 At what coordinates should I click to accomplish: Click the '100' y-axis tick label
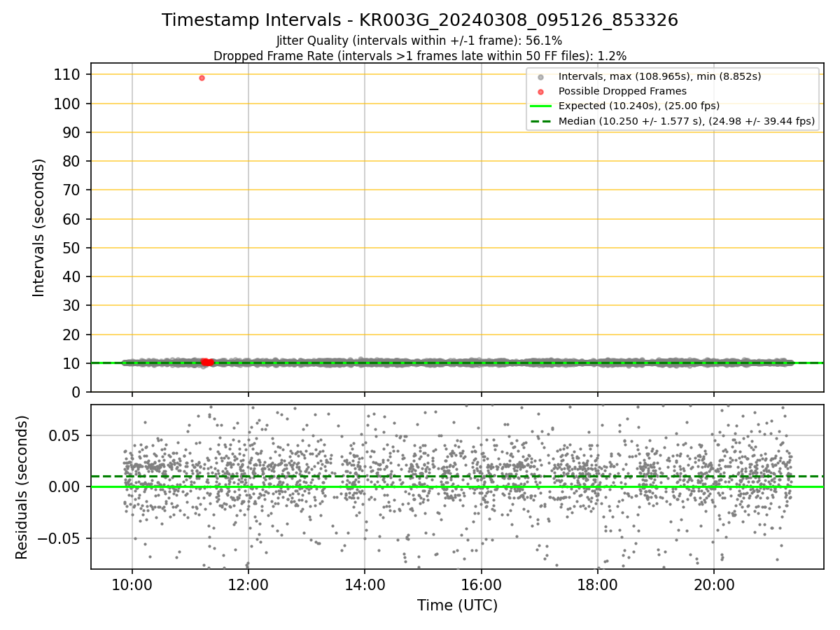point(66,104)
